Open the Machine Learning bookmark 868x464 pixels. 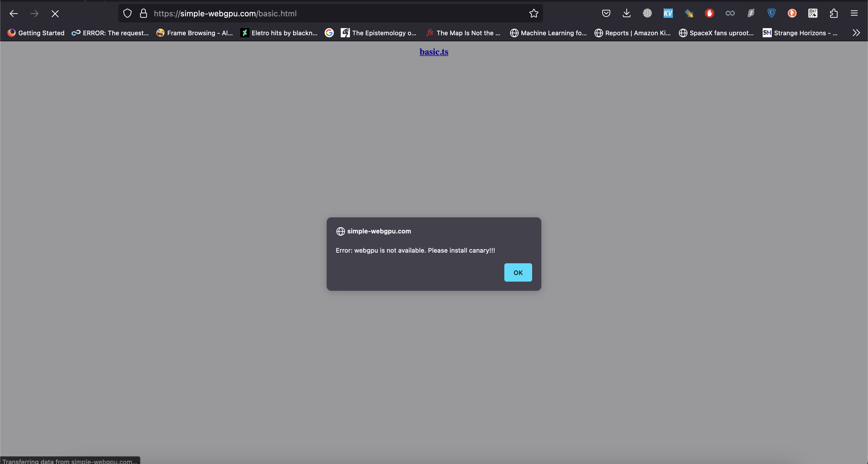click(548, 33)
